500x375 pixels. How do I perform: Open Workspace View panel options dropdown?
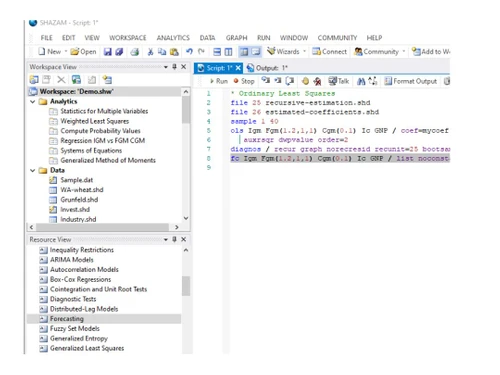tap(166, 67)
